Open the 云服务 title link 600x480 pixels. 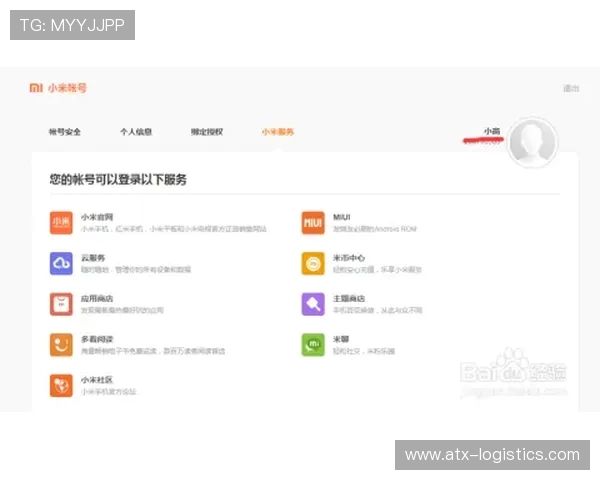(x=93, y=258)
